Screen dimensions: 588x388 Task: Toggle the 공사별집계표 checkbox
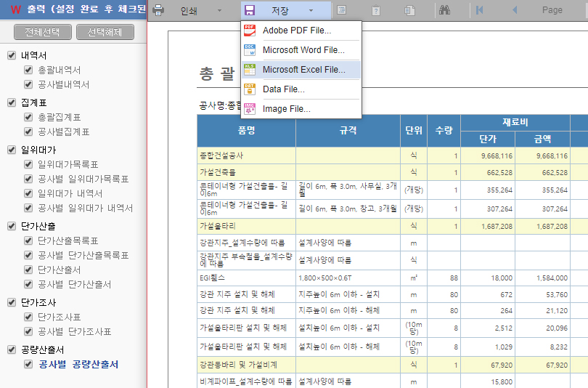point(28,132)
